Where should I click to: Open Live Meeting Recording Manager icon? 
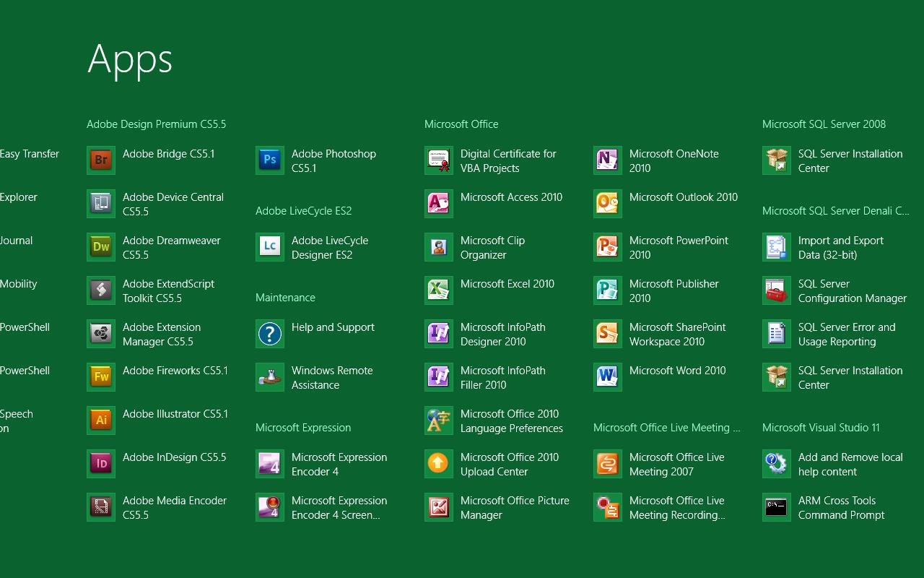[608, 507]
